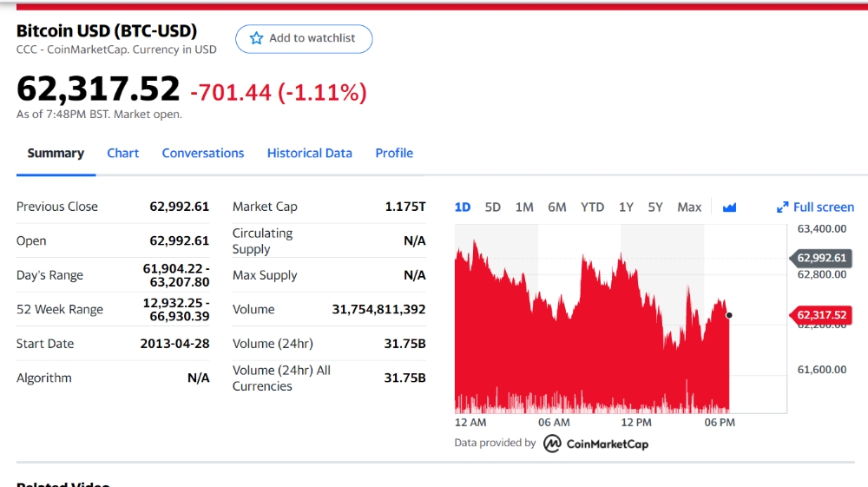
Task: Click the Volume value 31,754,811,392
Action: pos(378,309)
